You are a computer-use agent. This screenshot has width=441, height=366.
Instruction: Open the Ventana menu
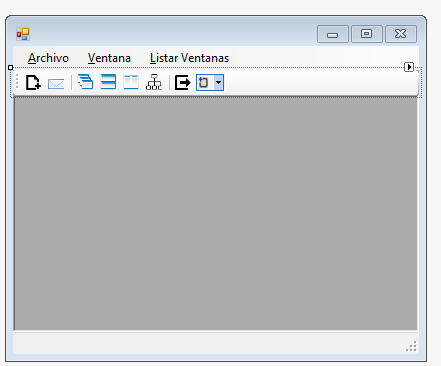tap(109, 58)
